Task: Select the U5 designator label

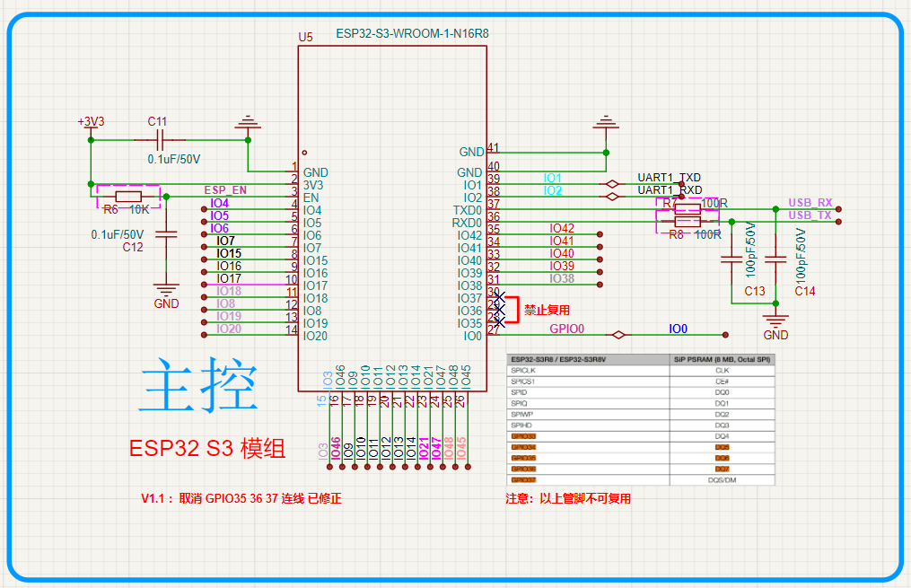Action: click(x=305, y=37)
